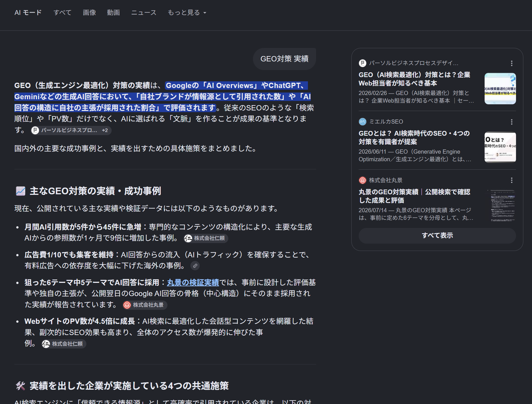This screenshot has width=532, height=404.
Task: Click the tools emoji beside 実績を出した企業
Action: [20, 386]
